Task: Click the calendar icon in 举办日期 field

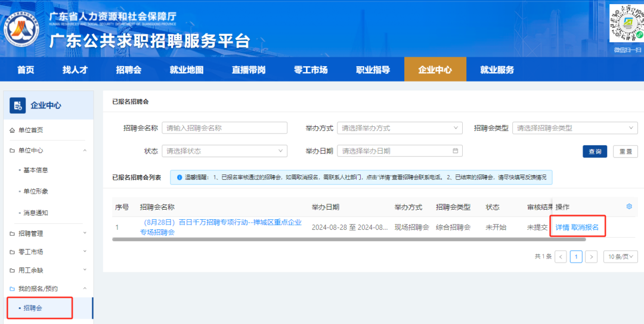Action: pyautogui.click(x=455, y=151)
